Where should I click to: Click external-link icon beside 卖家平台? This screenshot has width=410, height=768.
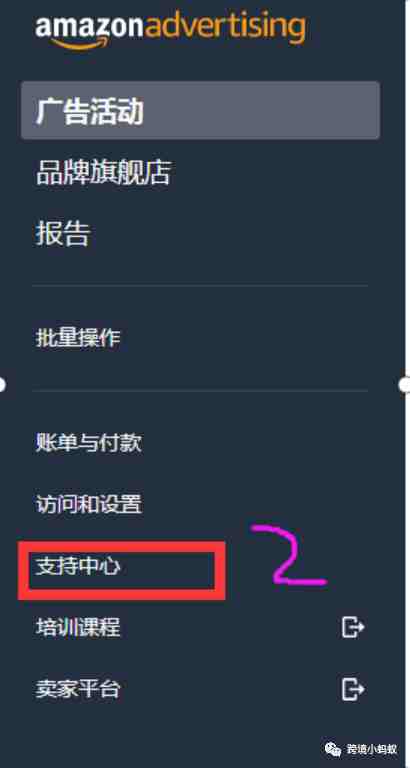tap(353, 689)
